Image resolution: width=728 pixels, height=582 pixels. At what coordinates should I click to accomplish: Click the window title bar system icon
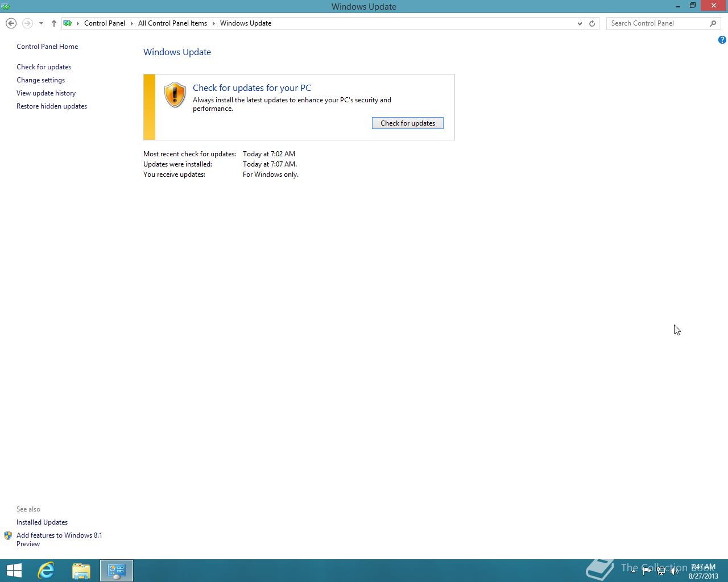click(x=6, y=6)
